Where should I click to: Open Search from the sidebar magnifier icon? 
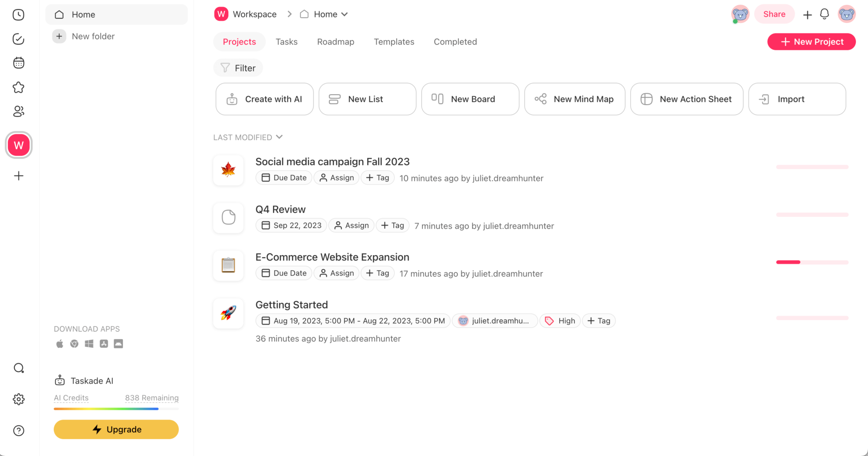18,367
